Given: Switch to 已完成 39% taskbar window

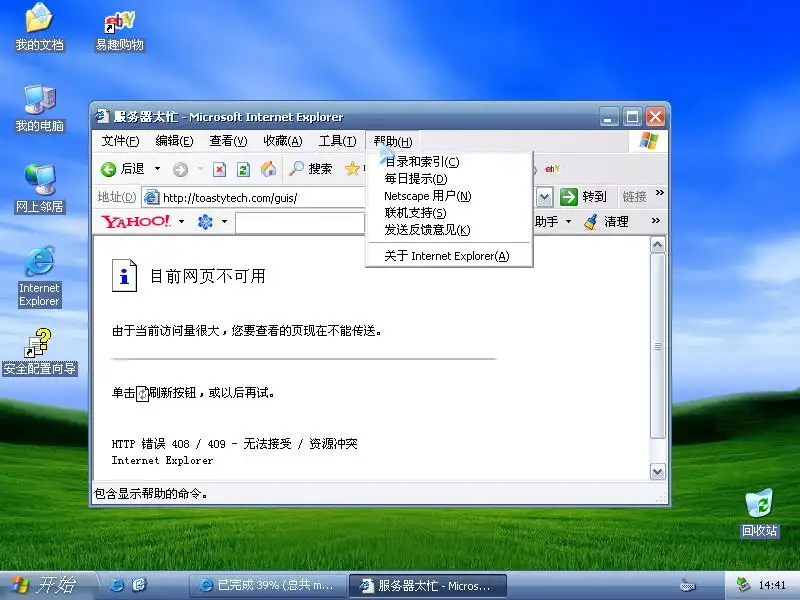Looking at the screenshot, I should [x=268, y=585].
